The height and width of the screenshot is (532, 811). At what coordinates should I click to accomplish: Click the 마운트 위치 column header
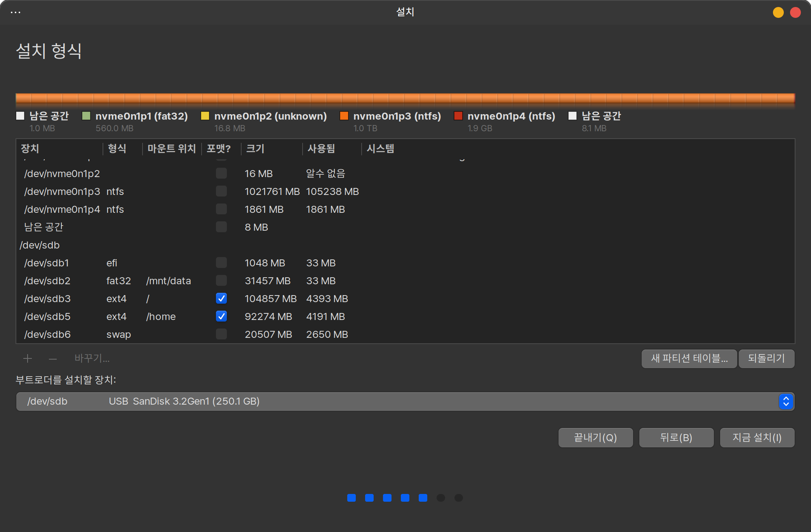click(171, 148)
